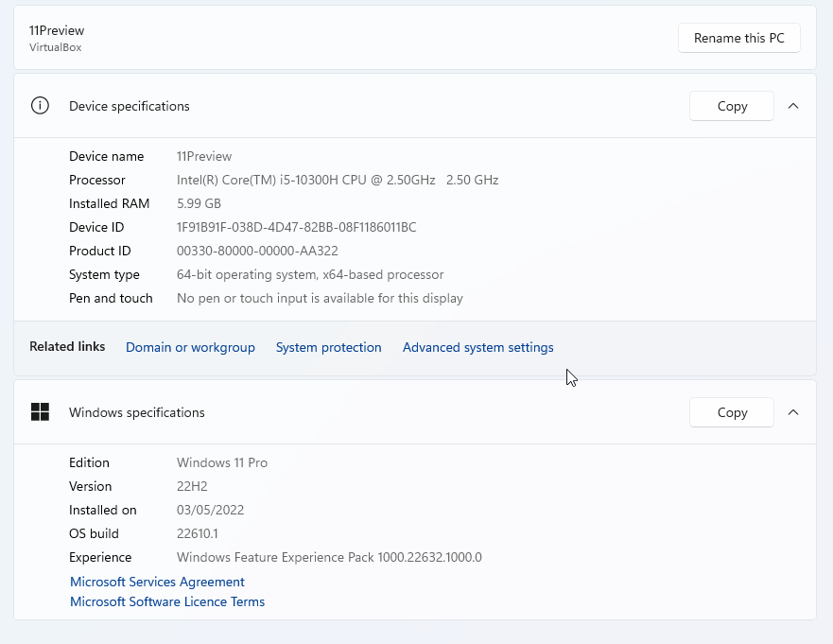
Task: Click the Device name label
Action: pos(106,156)
